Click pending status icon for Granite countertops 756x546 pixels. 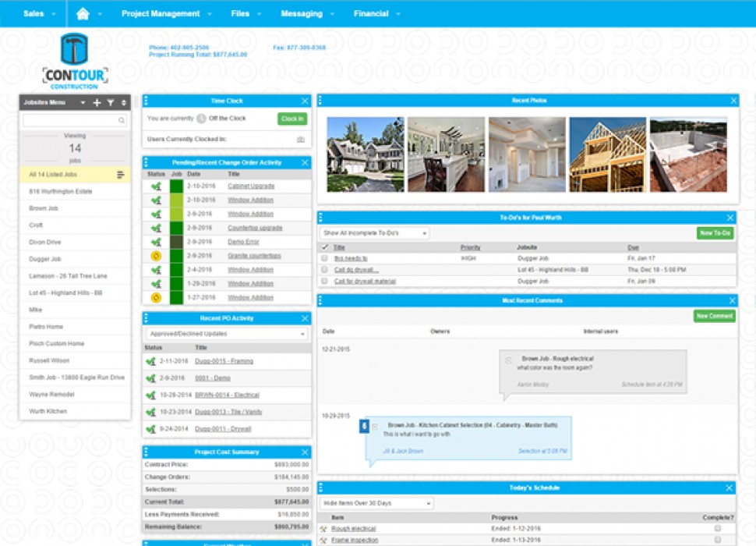[x=155, y=256]
